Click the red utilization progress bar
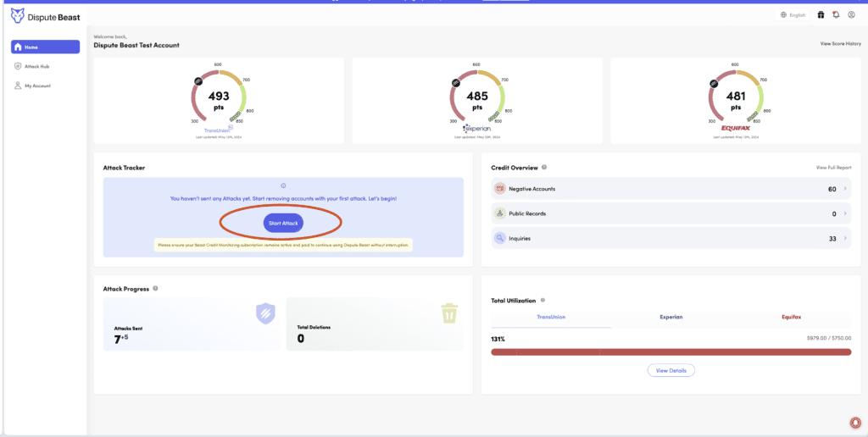This screenshot has width=868, height=437. pyautogui.click(x=670, y=351)
